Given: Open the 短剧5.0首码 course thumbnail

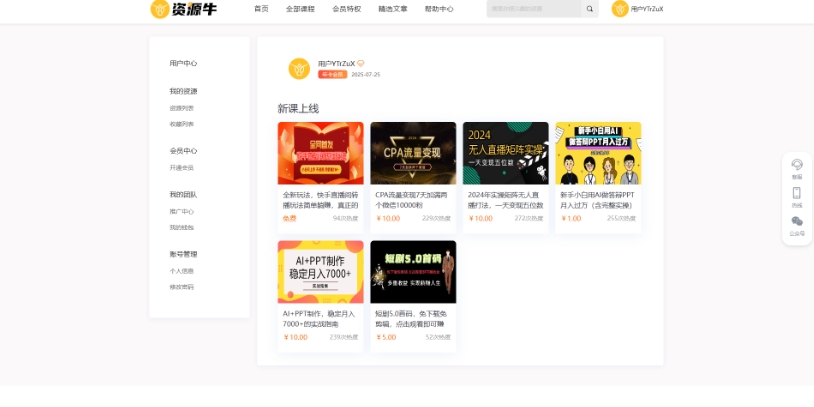Looking at the screenshot, I should pyautogui.click(x=413, y=272).
